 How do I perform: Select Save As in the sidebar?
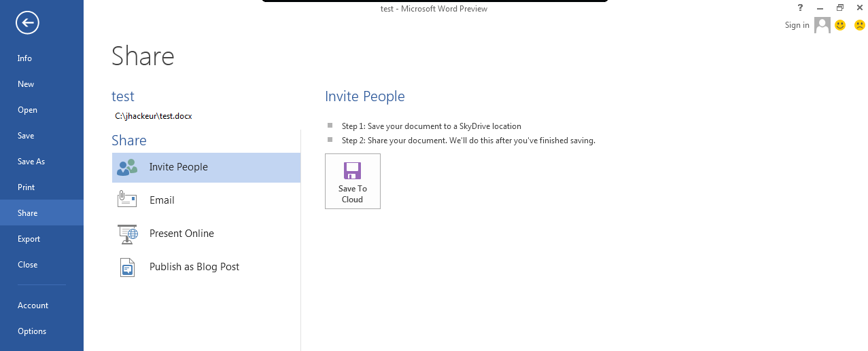pos(41,162)
